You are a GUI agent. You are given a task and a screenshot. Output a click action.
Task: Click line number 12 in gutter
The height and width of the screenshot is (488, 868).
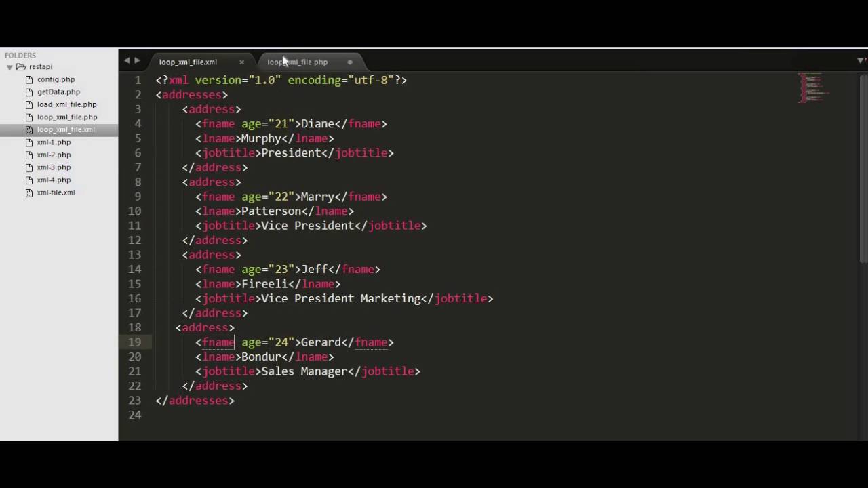pyautogui.click(x=134, y=240)
